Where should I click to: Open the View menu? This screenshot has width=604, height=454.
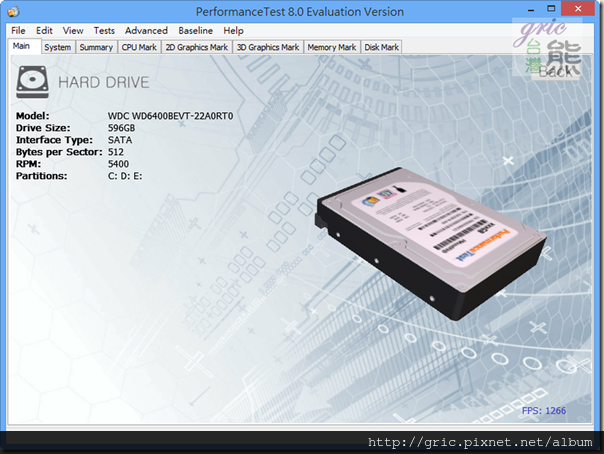tap(73, 30)
